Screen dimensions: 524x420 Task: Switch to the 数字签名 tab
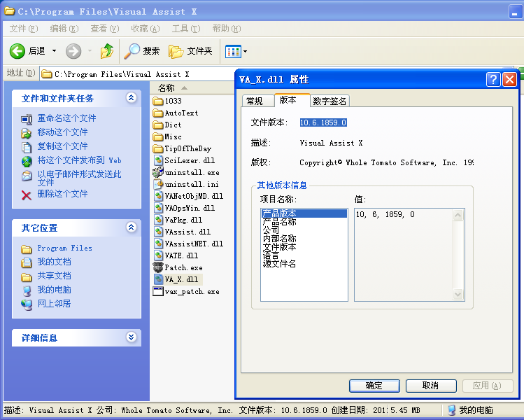click(x=330, y=101)
